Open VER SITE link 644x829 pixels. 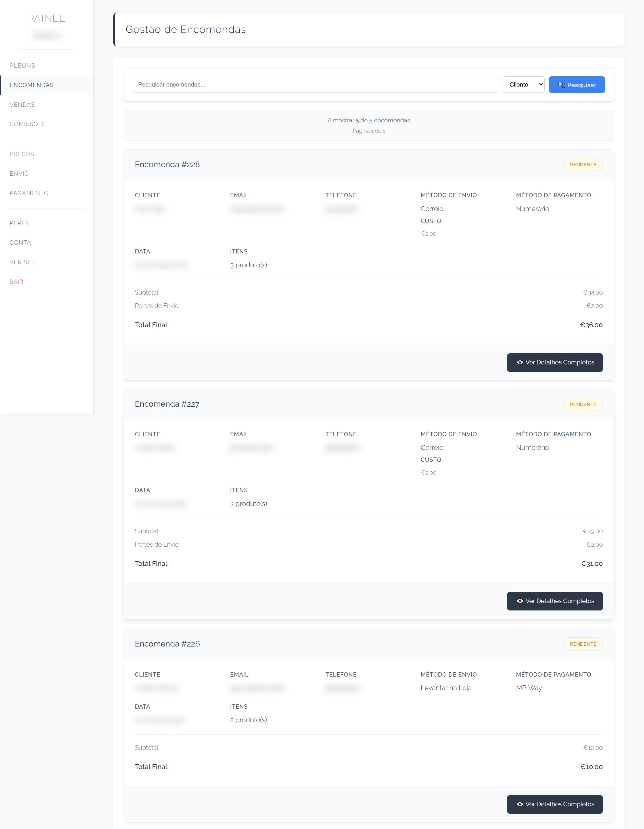[23, 262]
